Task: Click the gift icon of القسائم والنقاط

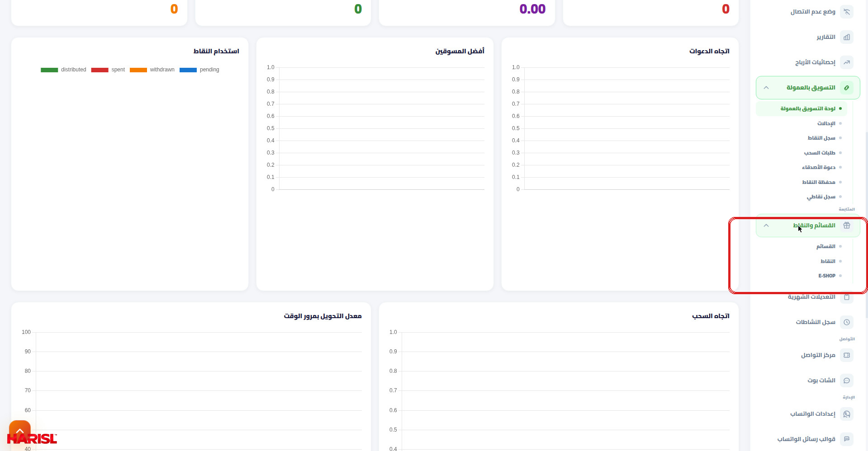Action: click(x=847, y=225)
